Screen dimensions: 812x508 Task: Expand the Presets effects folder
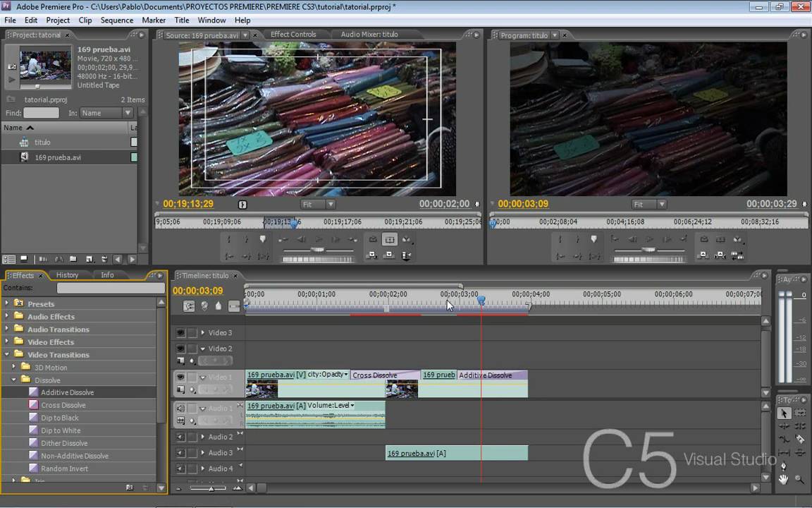[6, 303]
